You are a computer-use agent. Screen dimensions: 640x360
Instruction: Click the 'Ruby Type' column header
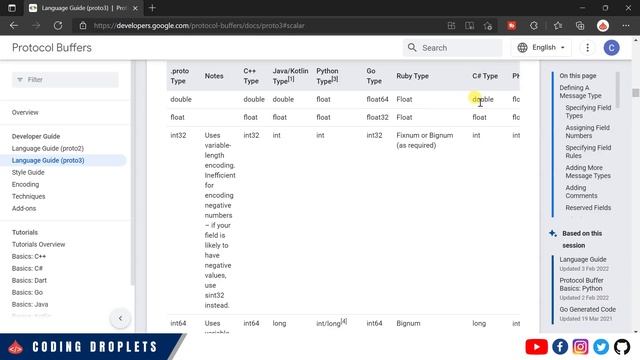(412, 76)
